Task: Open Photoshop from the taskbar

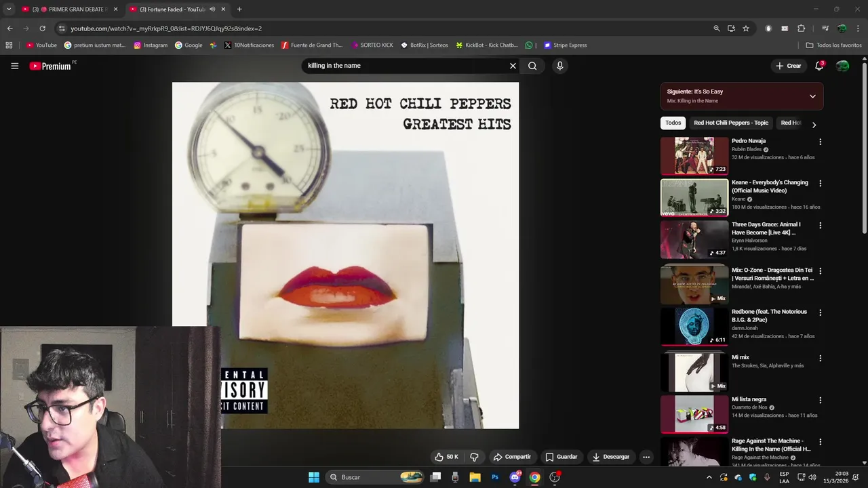Action: click(x=495, y=477)
